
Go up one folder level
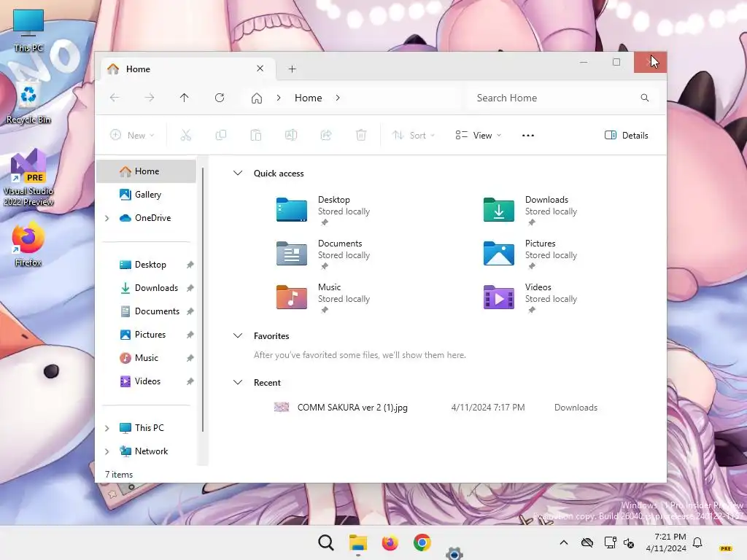[x=185, y=98]
